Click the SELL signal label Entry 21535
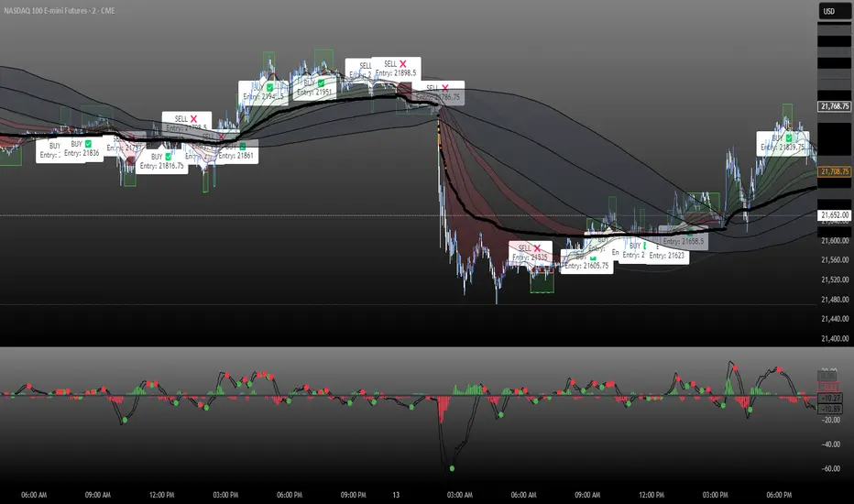854x504 pixels. (531, 253)
